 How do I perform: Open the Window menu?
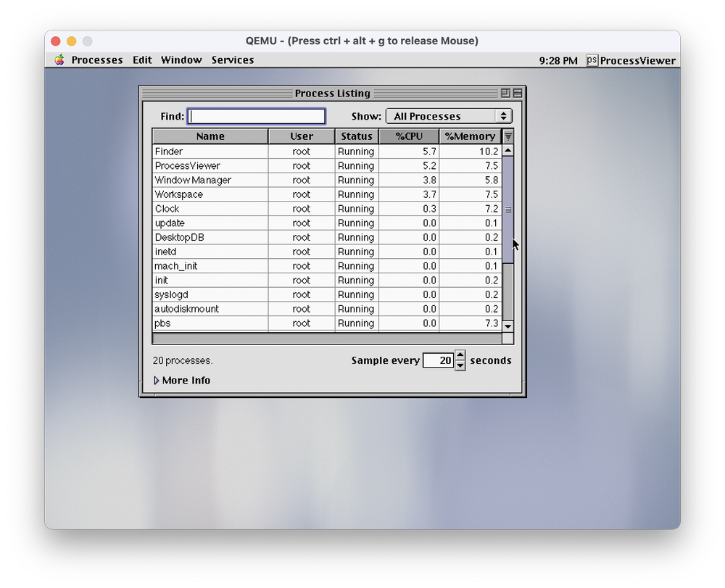[181, 60]
